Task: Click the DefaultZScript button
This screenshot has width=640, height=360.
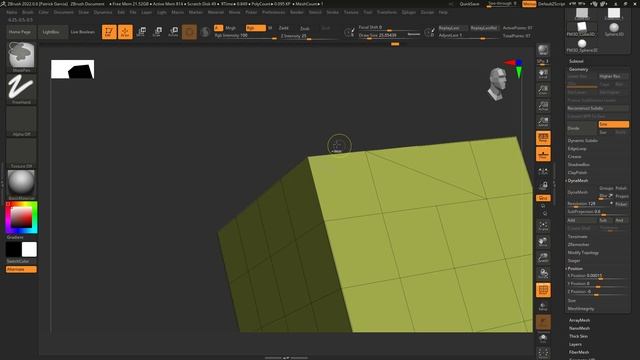Action: click(551, 4)
